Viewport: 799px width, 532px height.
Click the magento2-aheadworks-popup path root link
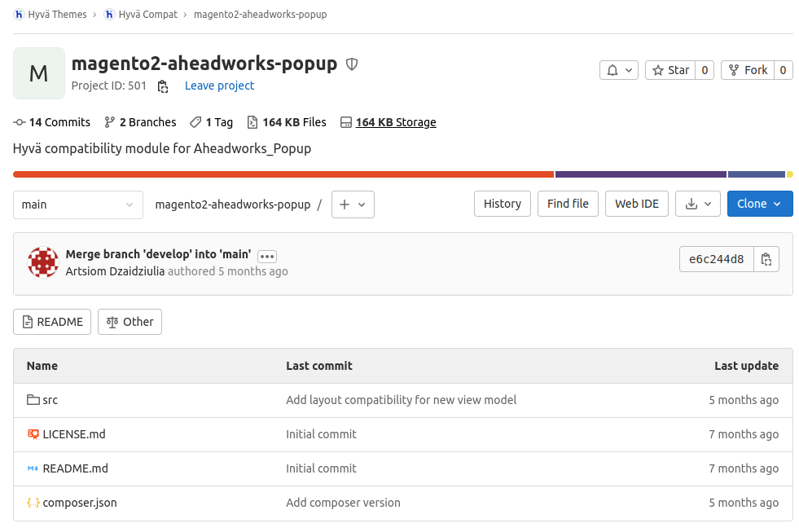(233, 204)
